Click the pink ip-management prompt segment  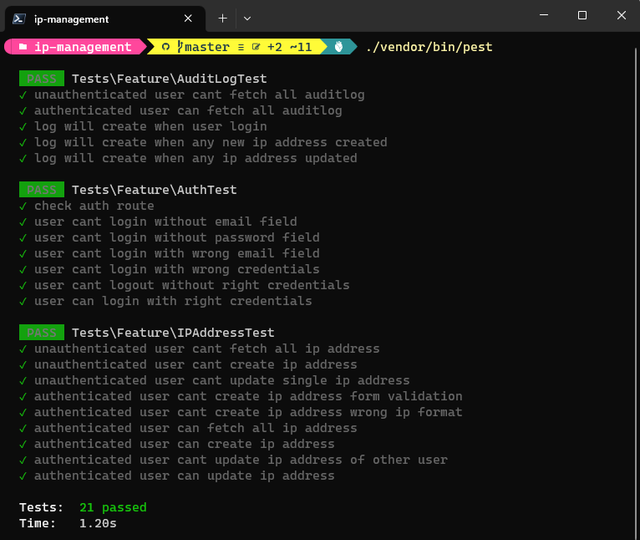[76, 47]
